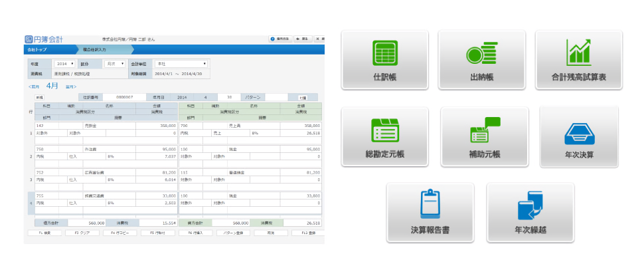Click the 仕訳番号 field showing 0000007
This screenshot has width=644, height=264.
click(x=124, y=98)
